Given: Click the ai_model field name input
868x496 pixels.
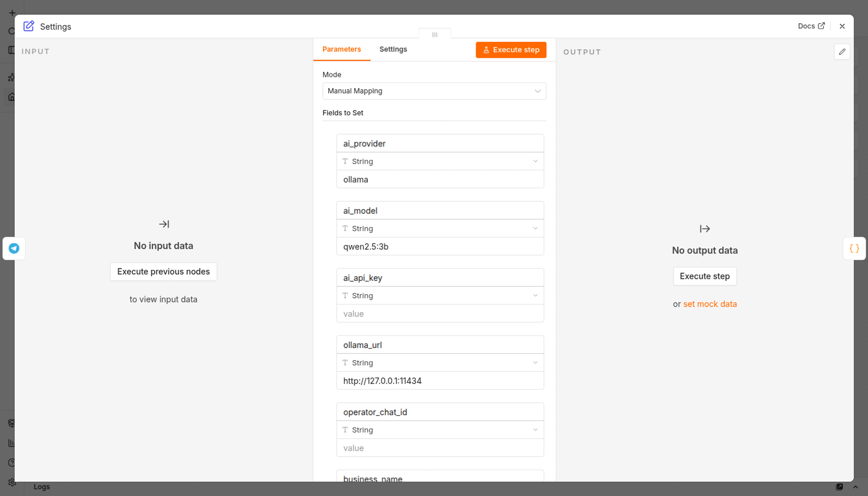Looking at the screenshot, I should [440, 210].
